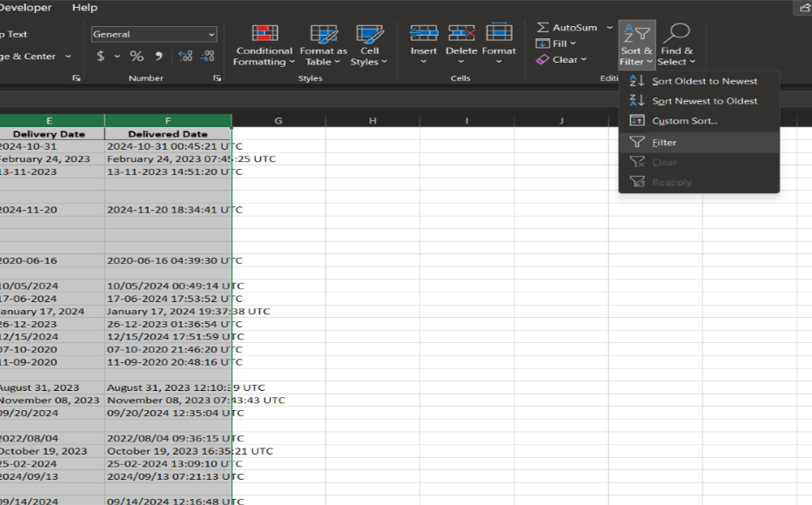Select cell August 31, 2023 12:10:39 UTC
This screenshot has width=812, height=505.
tap(168, 387)
